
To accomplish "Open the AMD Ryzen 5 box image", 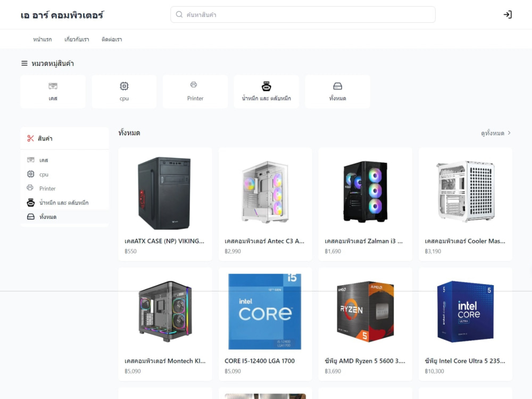I will click(x=365, y=311).
